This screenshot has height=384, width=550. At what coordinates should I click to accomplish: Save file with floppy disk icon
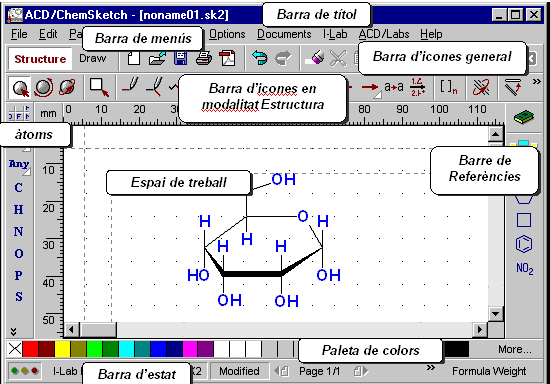181,58
